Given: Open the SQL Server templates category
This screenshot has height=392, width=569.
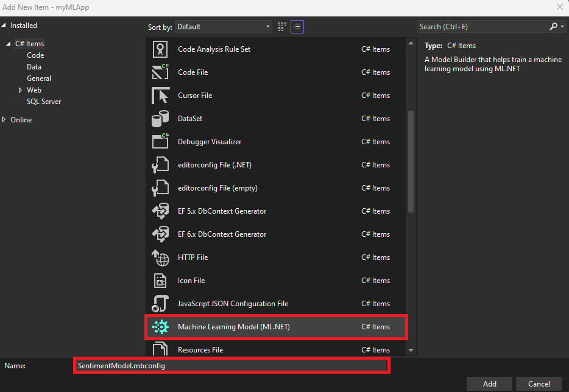Looking at the screenshot, I should [43, 101].
